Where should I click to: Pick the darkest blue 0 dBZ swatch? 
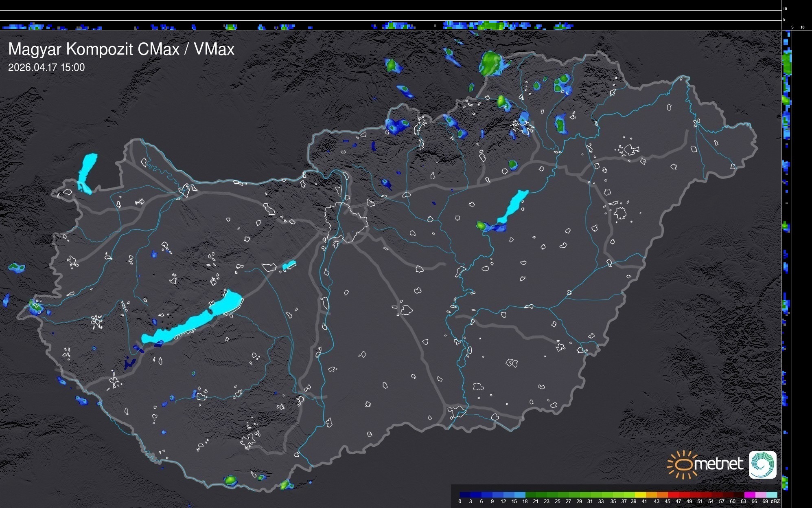(465, 495)
